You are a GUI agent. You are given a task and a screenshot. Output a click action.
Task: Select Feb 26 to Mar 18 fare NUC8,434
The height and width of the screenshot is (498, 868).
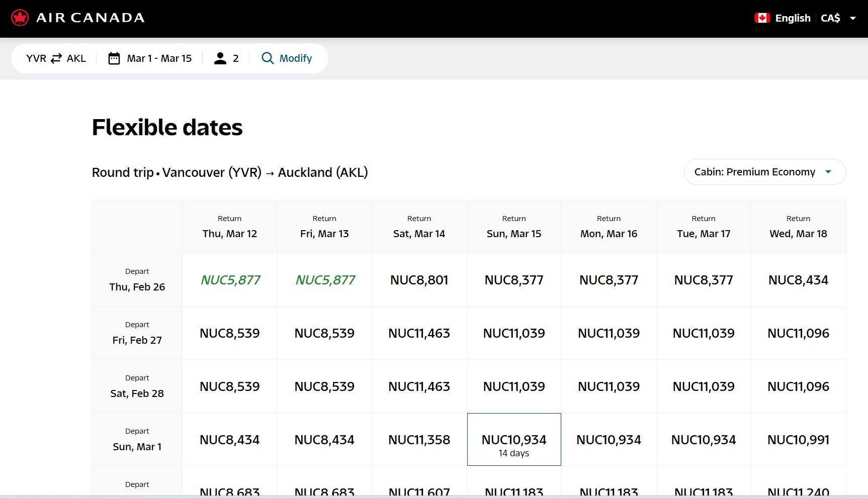(x=799, y=280)
